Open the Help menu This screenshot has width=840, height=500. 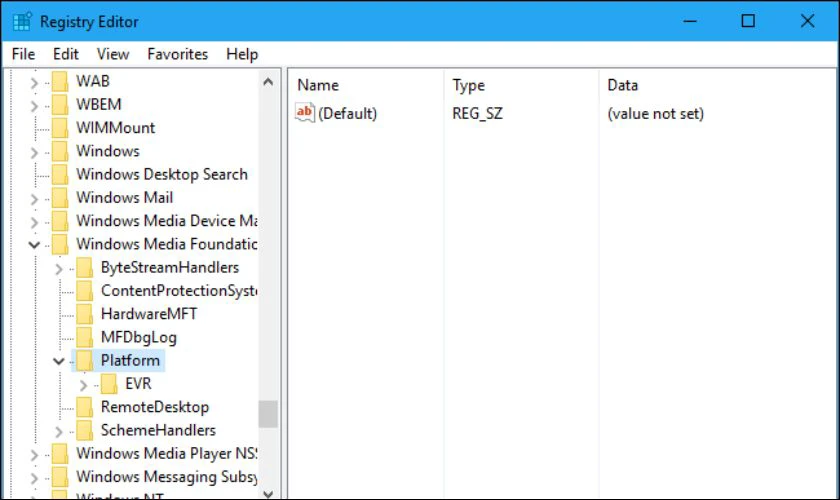242,54
